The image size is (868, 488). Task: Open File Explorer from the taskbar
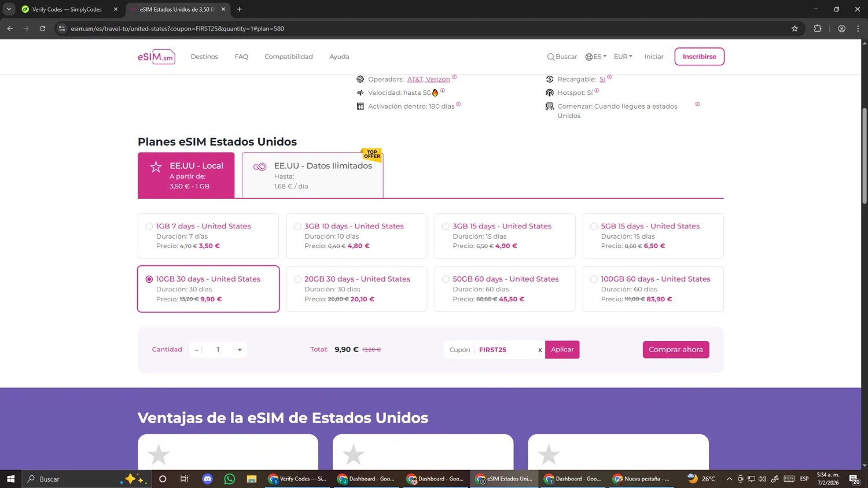[x=251, y=479]
